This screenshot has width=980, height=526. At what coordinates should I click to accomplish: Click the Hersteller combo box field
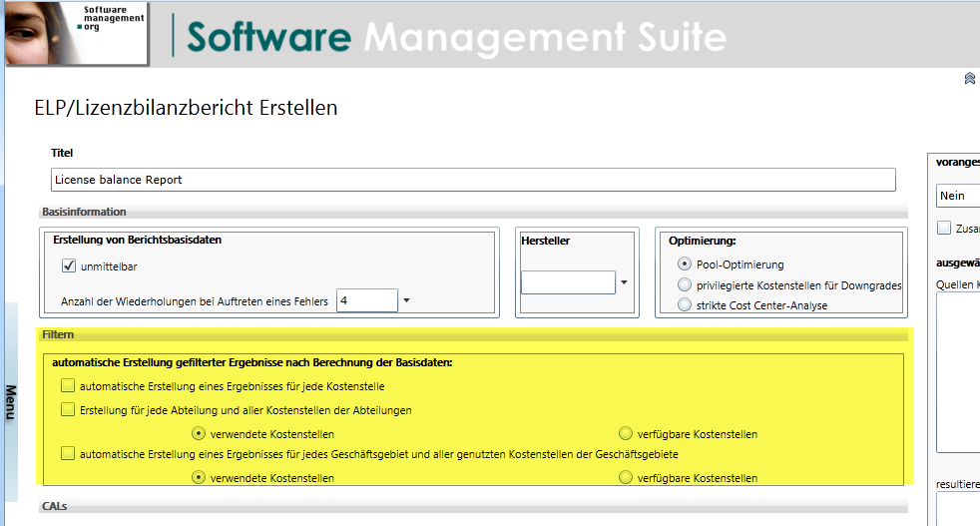point(568,282)
